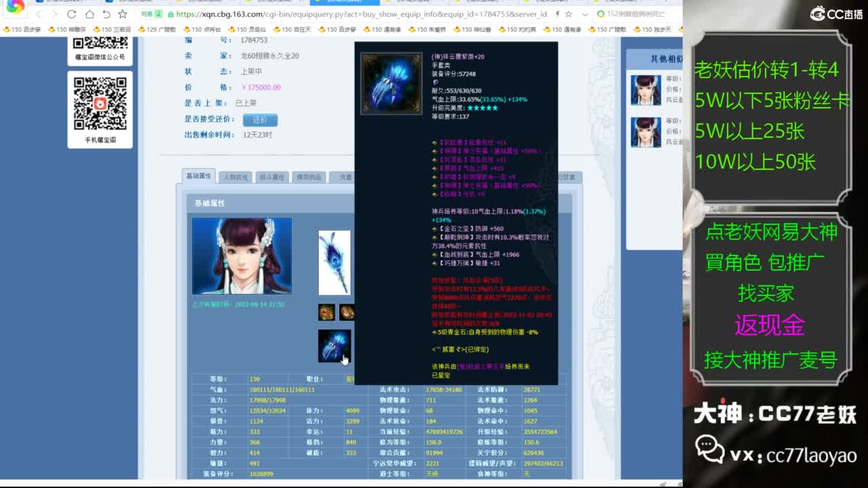
Task: Click the blue 还价 button
Action: tap(260, 120)
